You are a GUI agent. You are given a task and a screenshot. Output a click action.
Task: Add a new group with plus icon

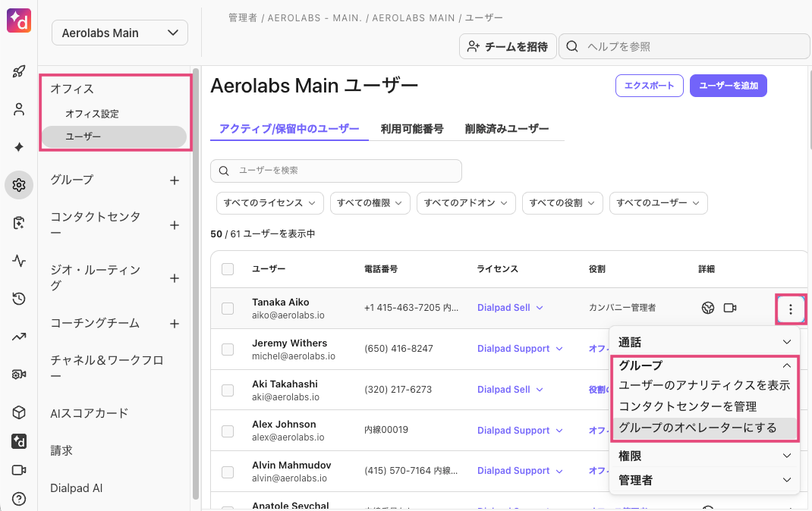coord(175,180)
